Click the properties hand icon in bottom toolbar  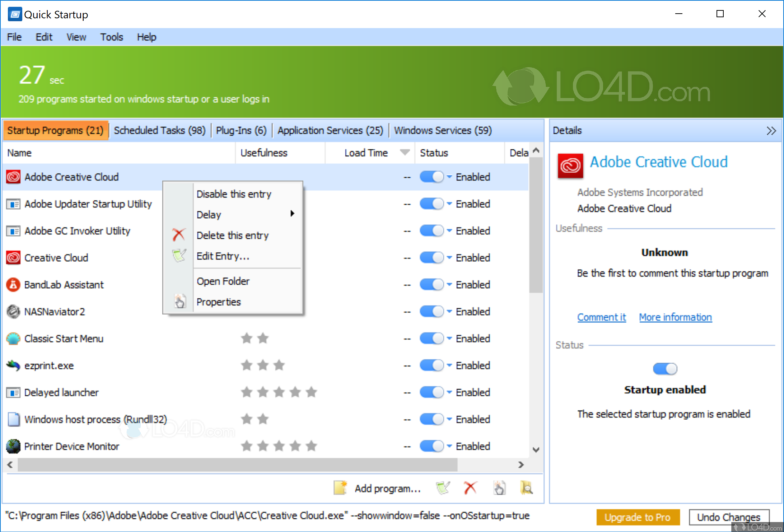(x=499, y=488)
